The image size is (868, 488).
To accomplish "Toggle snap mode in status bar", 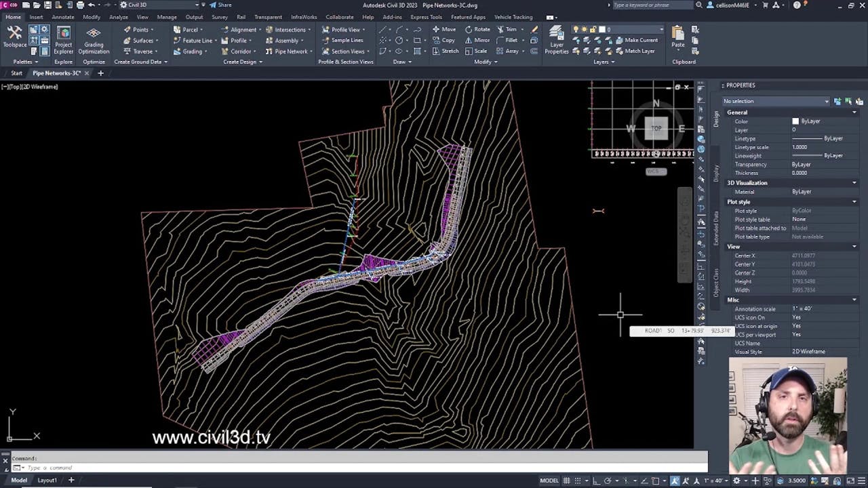I will tap(578, 481).
